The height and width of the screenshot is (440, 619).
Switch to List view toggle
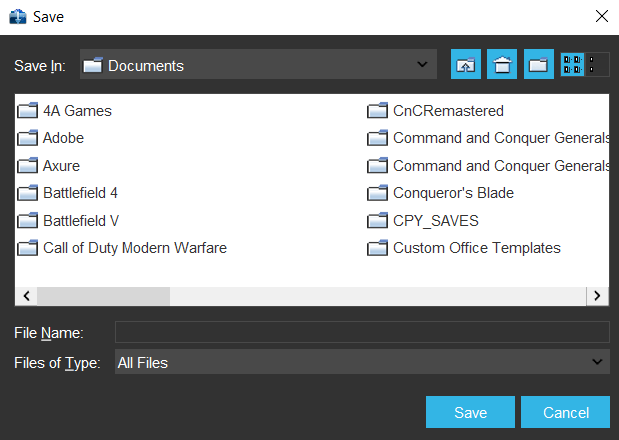point(573,65)
